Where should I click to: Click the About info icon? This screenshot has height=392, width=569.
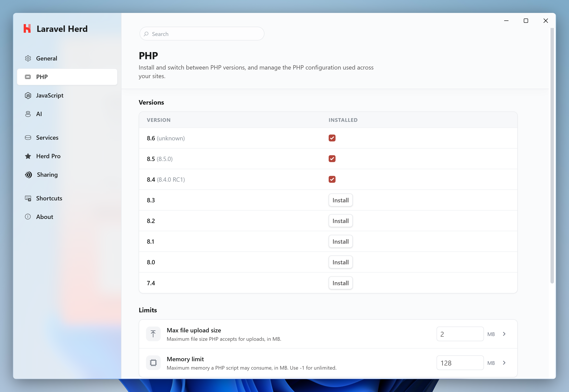click(x=28, y=217)
